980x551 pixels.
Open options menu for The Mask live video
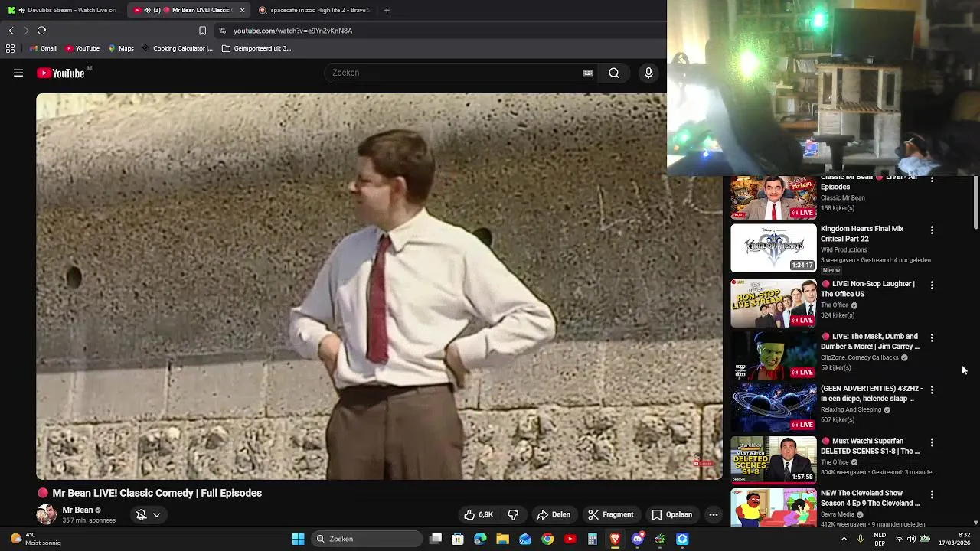pyautogui.click(x=932, y=337)
